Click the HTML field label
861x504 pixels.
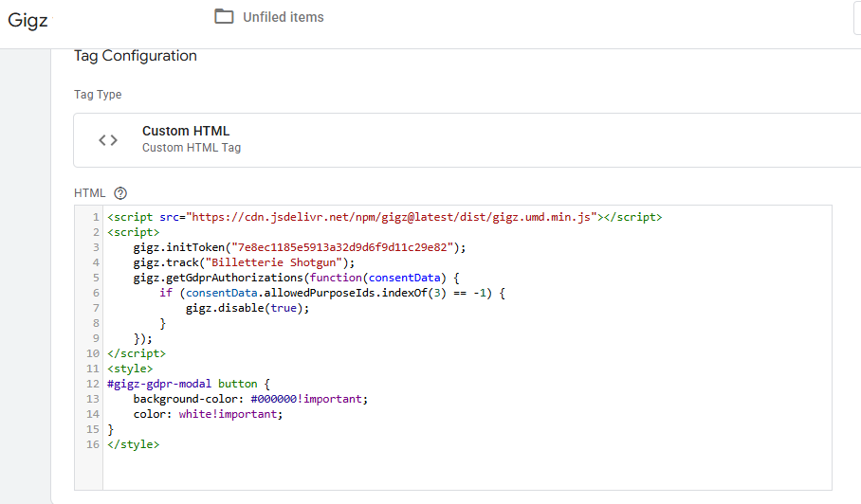click(89, 193)
